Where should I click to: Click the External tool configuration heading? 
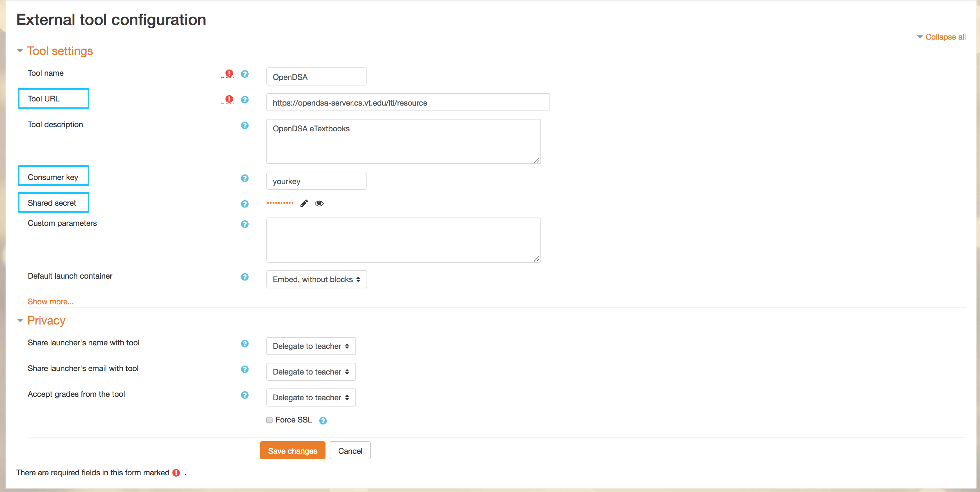click(111, 20)
